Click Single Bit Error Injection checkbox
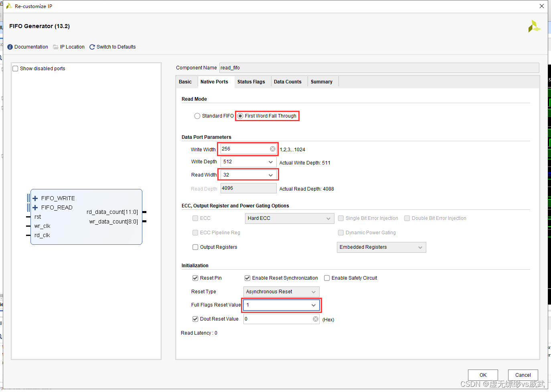The height and width of the screenshot is (392, 551). coord(341,218)
